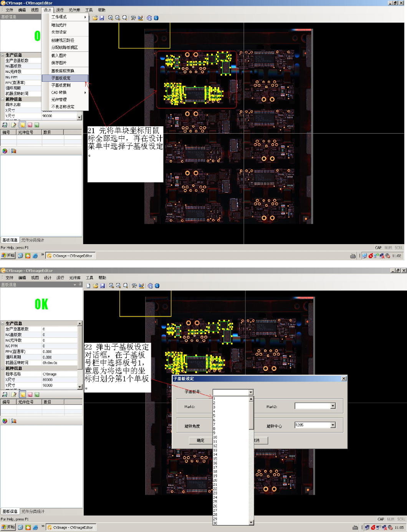Click color wheel icon in window showing OK status

(x=5, y=421)
